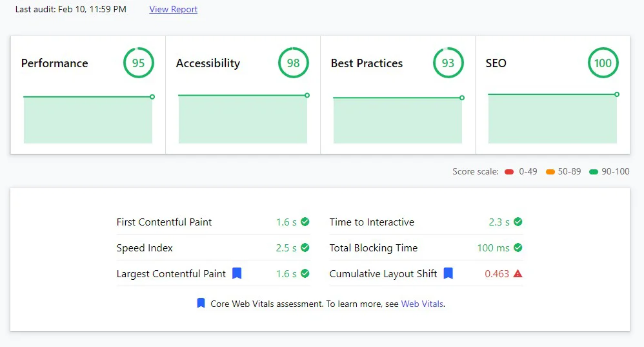This screenshot has height=347, width=644.
Task: Click the bookmark icon beside Largest Contentful Paint
Action: coord(237,273)
